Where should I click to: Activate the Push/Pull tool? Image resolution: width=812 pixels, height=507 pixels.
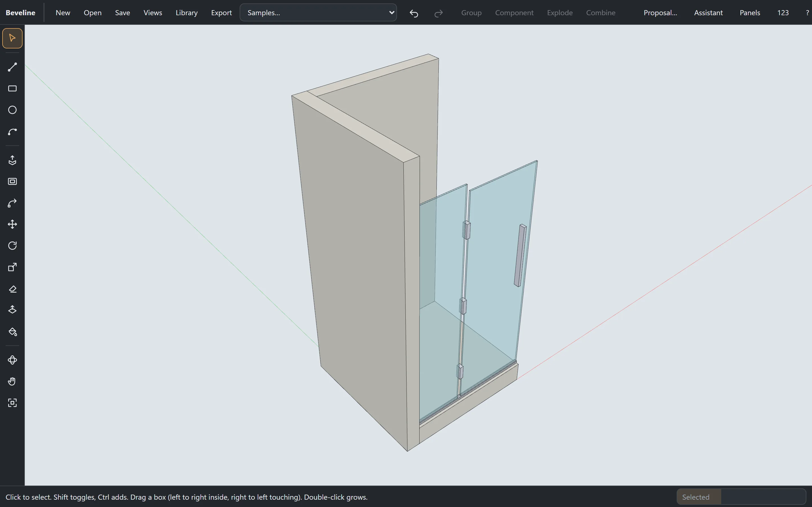[12, 160]
